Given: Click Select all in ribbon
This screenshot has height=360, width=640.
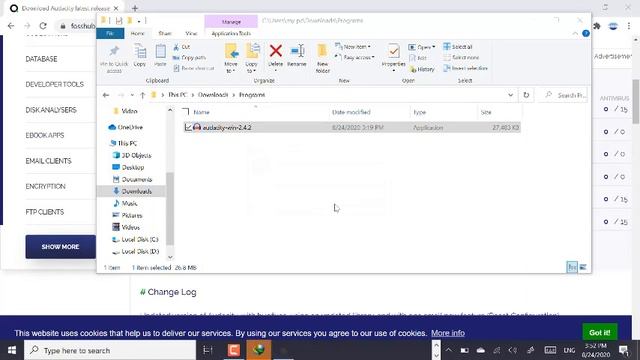Looking at the screenshot, I should tap(458, 47).
